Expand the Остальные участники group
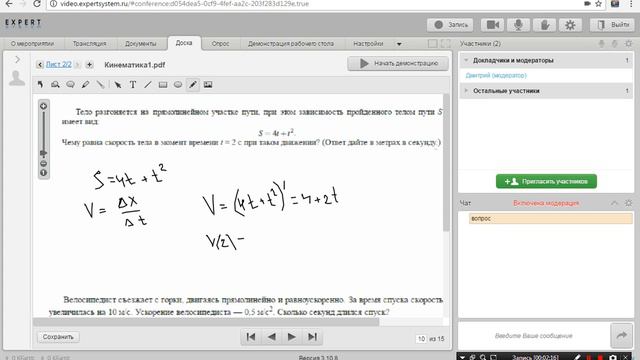Image resolution: width=640 pixels, height=360 pixels. tap(466, 90)
